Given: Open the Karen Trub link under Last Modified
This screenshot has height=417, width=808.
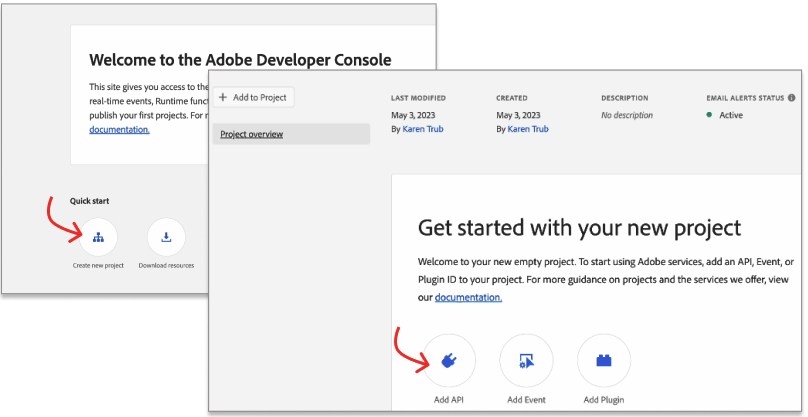Looking at the screenshot, I should pyautogui.click(x=423, y=129).
